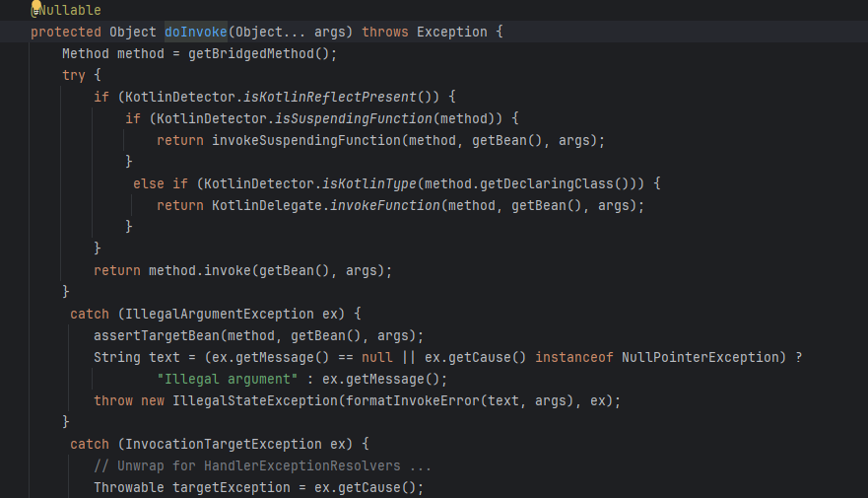Click InvocationTargetException in catch clause

[x=224, y=445]
